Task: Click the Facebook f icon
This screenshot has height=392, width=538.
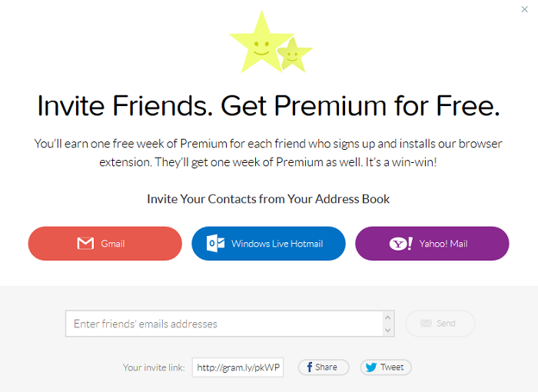Action: coord(309,367)
